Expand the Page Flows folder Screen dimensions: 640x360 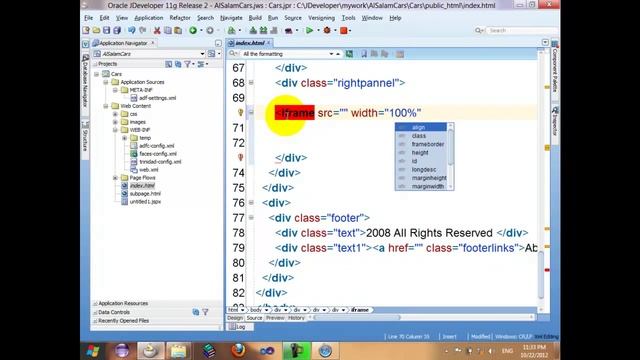(115, 178)
